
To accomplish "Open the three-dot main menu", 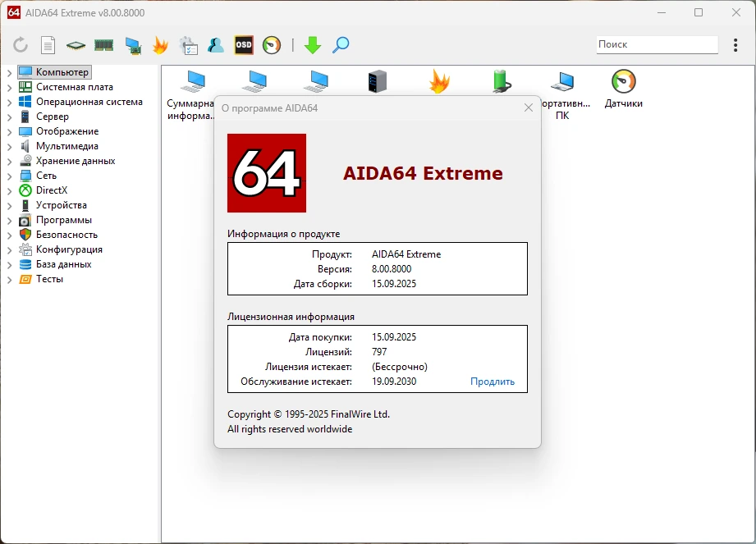I will click(735, 45).
